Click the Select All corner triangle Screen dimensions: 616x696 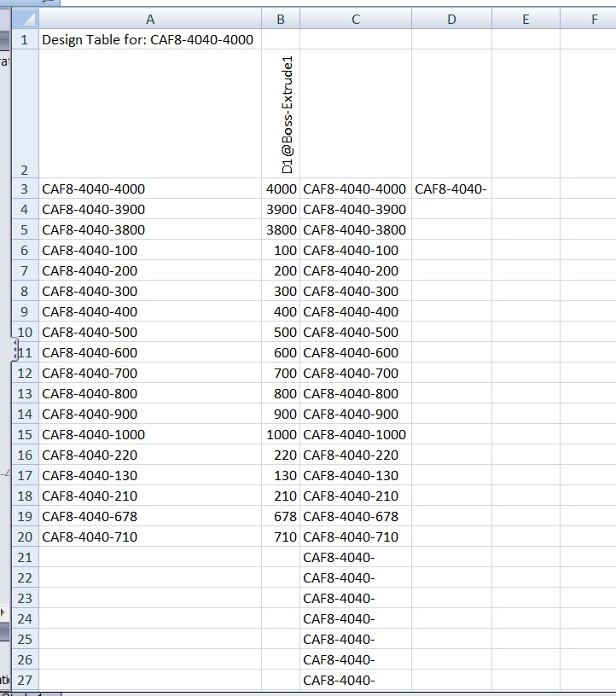pos(26,19)
